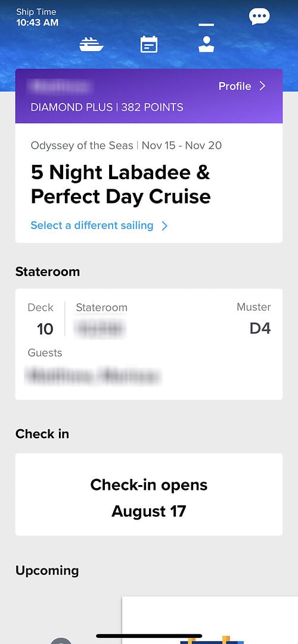The width and height of the screenshot is (298, 644).
Task: Tap the gray circle icon at bottom
Action: (61, 640)
